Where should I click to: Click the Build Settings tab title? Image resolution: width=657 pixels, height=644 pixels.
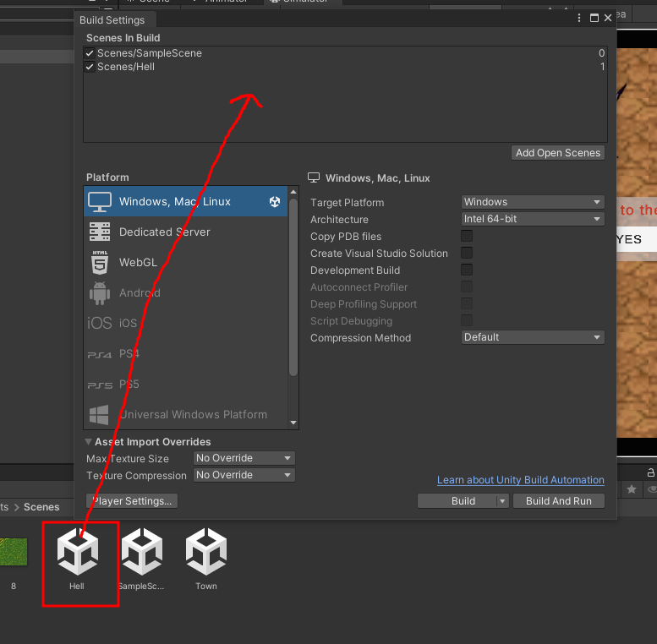click(x=112, y=20)
